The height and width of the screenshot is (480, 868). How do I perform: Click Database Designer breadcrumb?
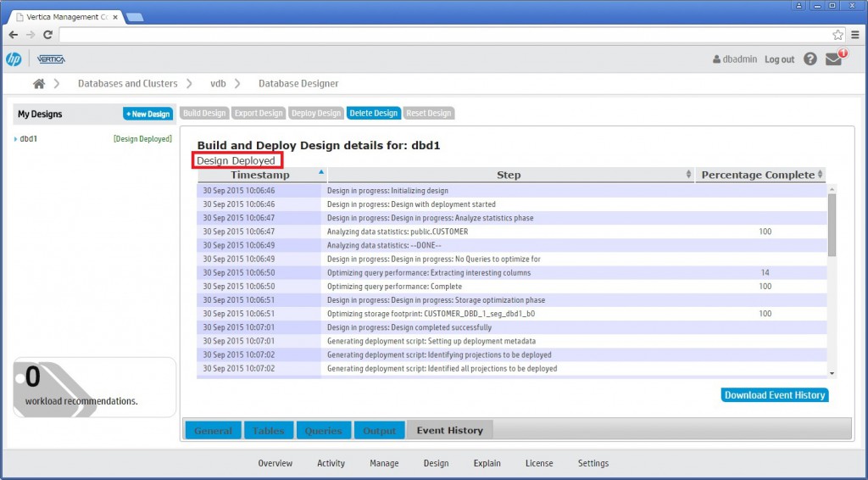298,84
